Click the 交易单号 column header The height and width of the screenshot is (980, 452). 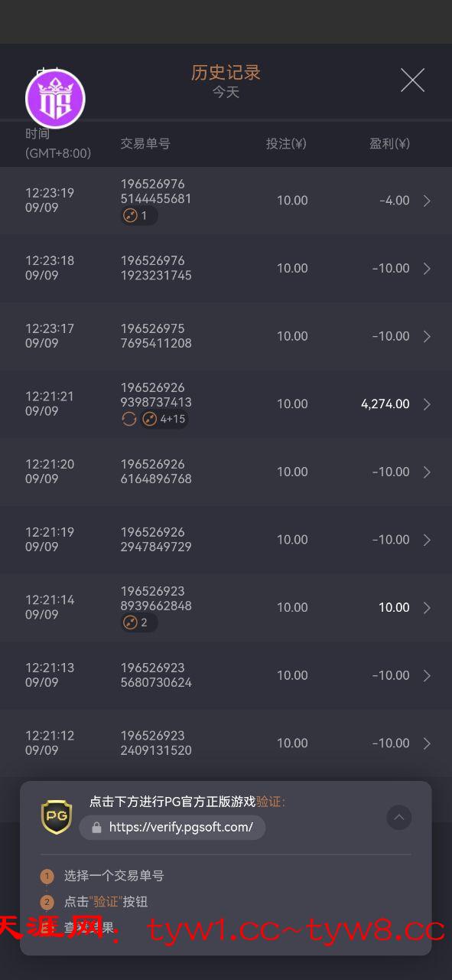pos(145,143)
